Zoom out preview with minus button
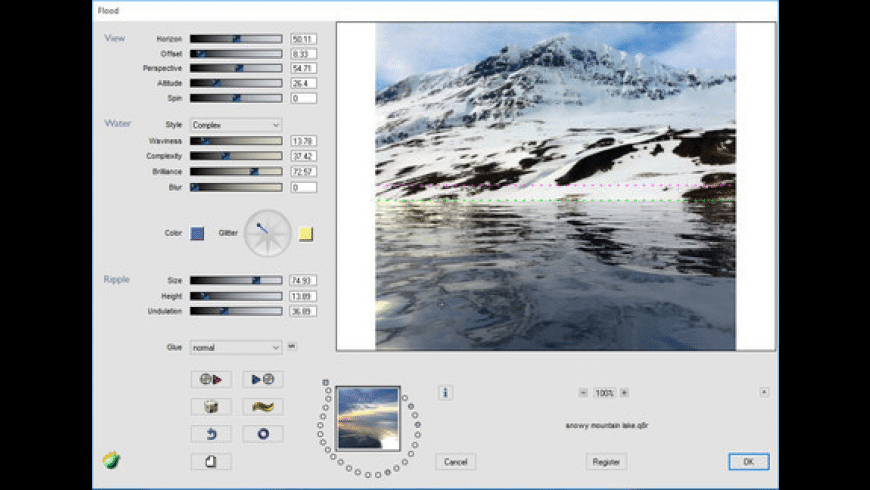This screenshot has height=490, width=870. [583, 392]
